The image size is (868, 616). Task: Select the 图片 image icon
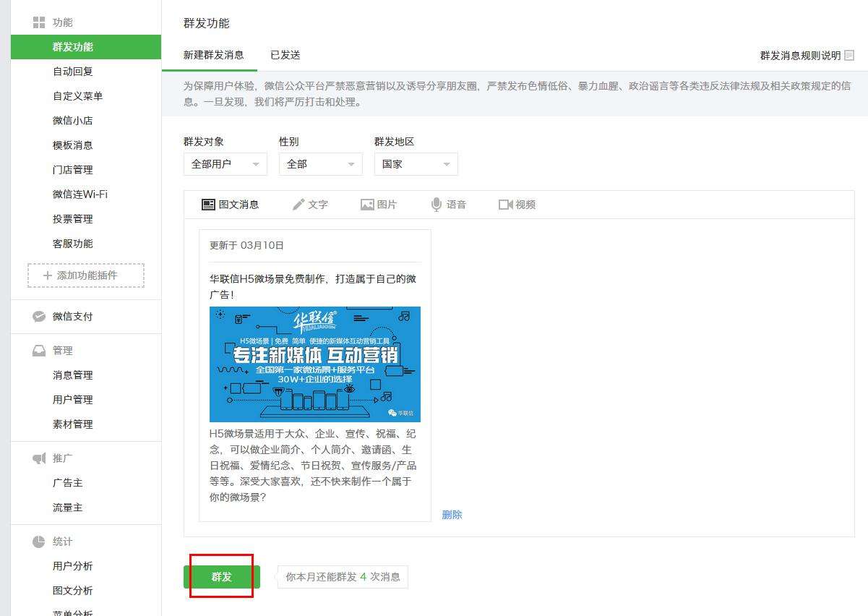[367, 205]
